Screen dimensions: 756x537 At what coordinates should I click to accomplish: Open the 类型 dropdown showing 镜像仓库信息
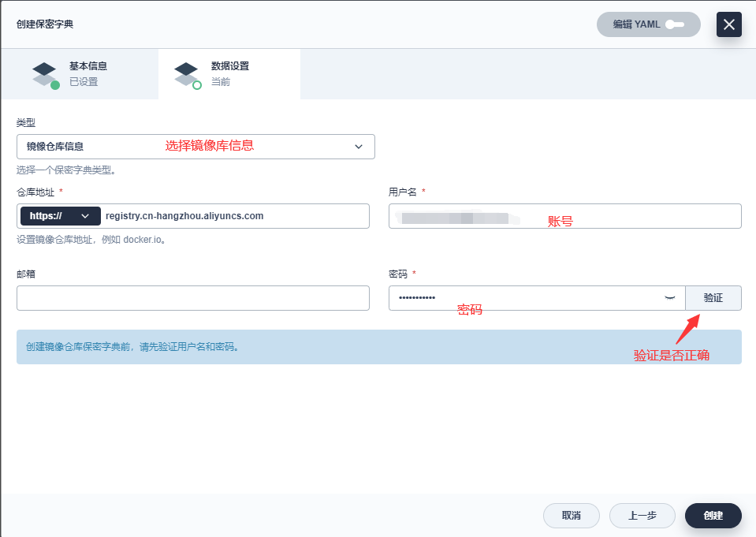(195, 147)
